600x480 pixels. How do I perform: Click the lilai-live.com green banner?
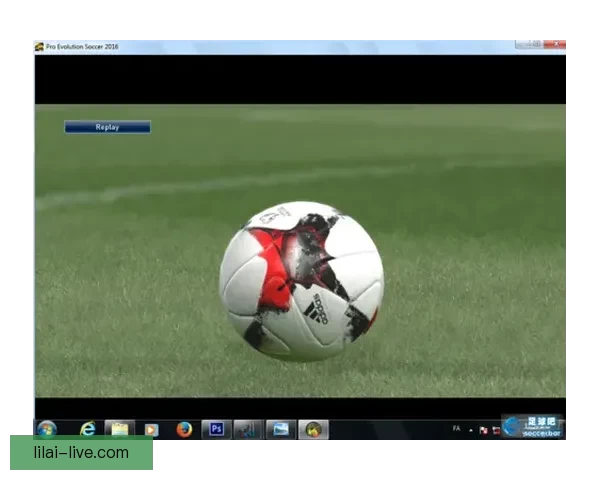tap(81, 452)
